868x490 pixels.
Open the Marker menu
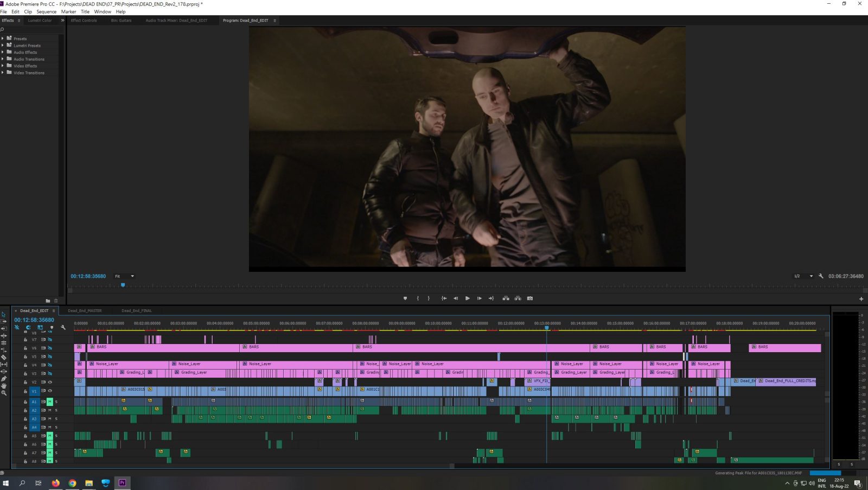pos(68,11)
